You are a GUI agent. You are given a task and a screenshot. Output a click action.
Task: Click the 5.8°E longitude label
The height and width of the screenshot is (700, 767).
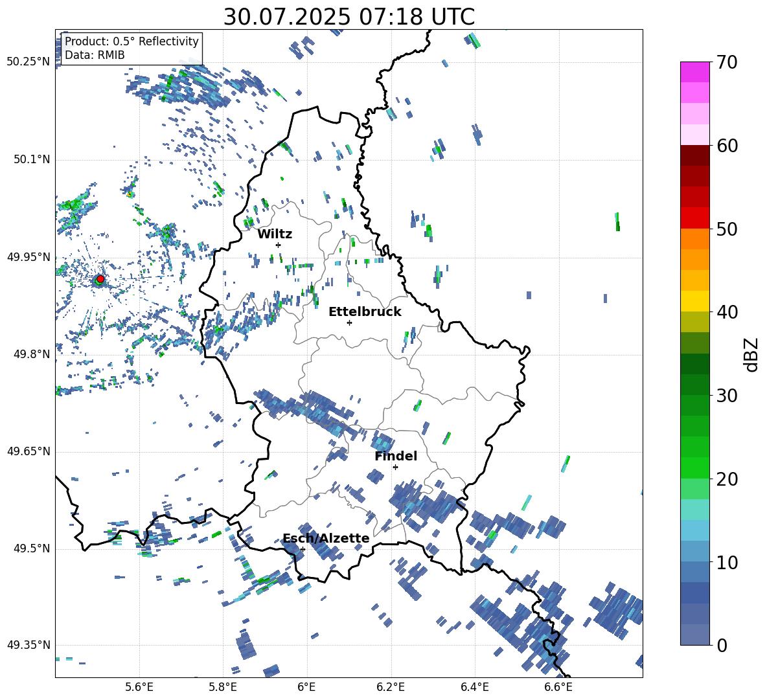point(223,687)
